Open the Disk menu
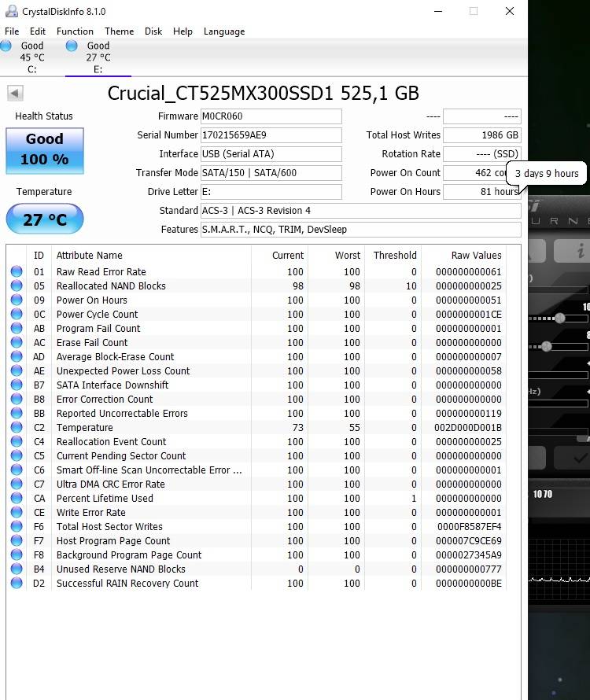Screen dimensions: 590x700 153,31
